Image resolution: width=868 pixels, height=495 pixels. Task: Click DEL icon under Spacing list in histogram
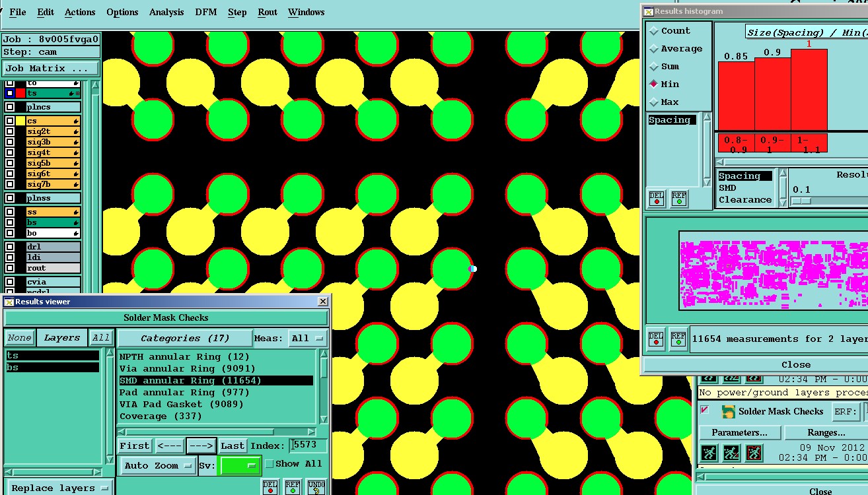point(657,198)
